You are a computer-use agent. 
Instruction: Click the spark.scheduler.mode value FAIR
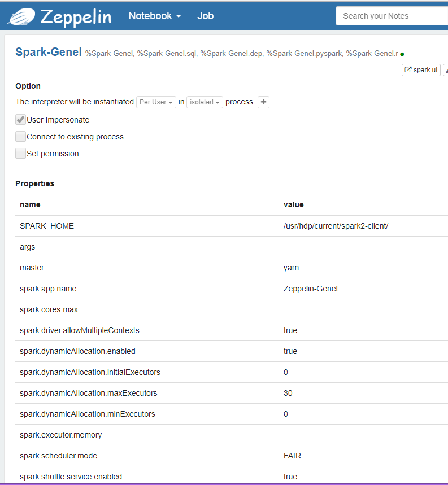(x=291, y=456)
